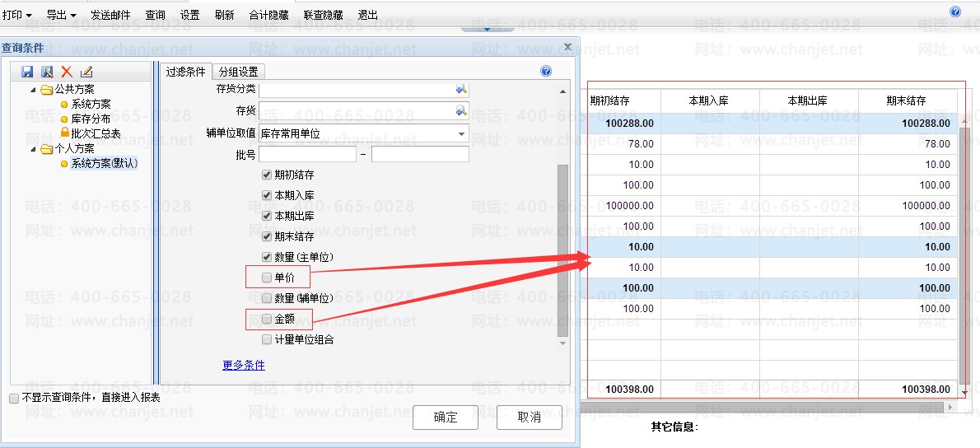980x448 pixels.
Task: Click the 取消 button
Action: point(530,418)
